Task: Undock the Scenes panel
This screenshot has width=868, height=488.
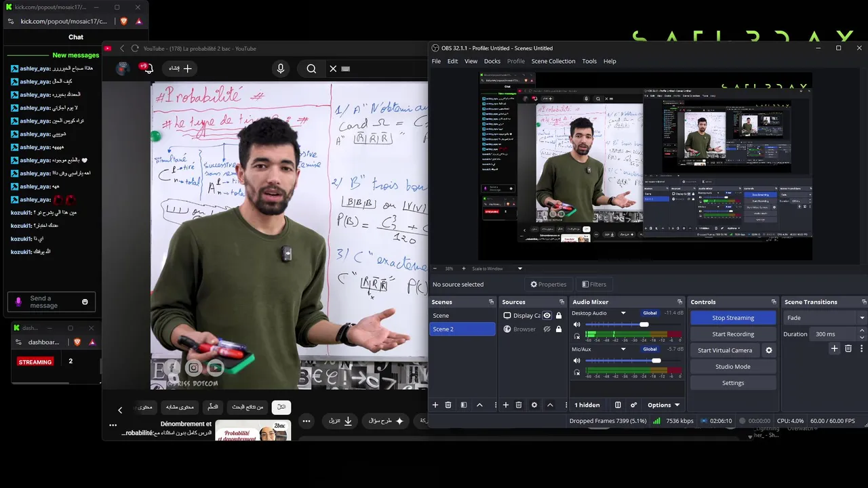Action: [491, 302]
